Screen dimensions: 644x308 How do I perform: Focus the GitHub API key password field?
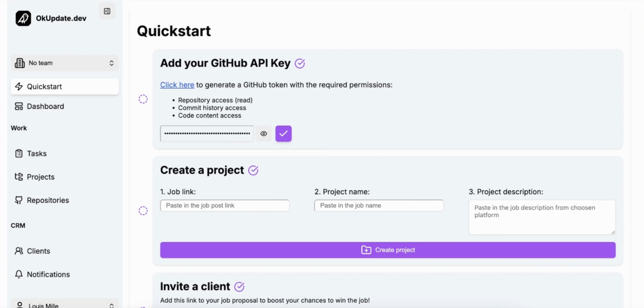[x=207, y=133]
